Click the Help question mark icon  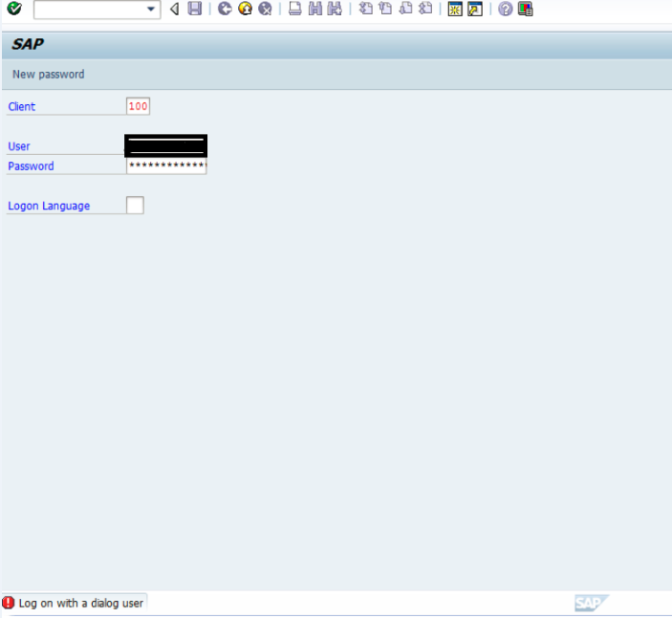(x=506, y=9)
